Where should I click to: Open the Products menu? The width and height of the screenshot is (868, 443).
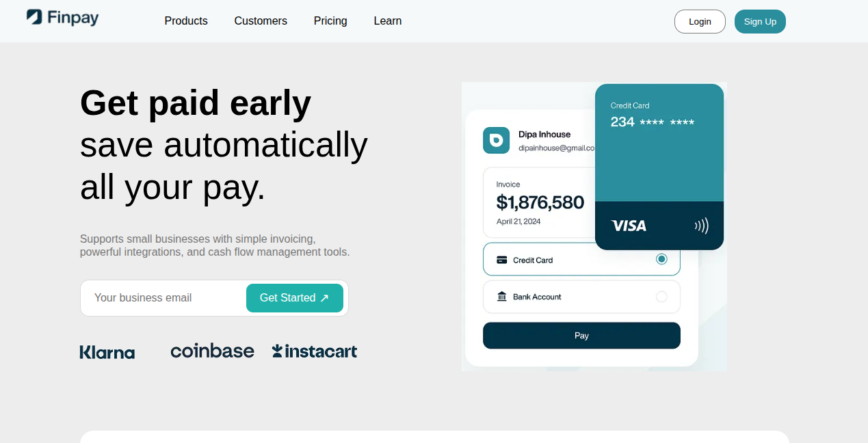pyautogui.click(x=186, y=21)
